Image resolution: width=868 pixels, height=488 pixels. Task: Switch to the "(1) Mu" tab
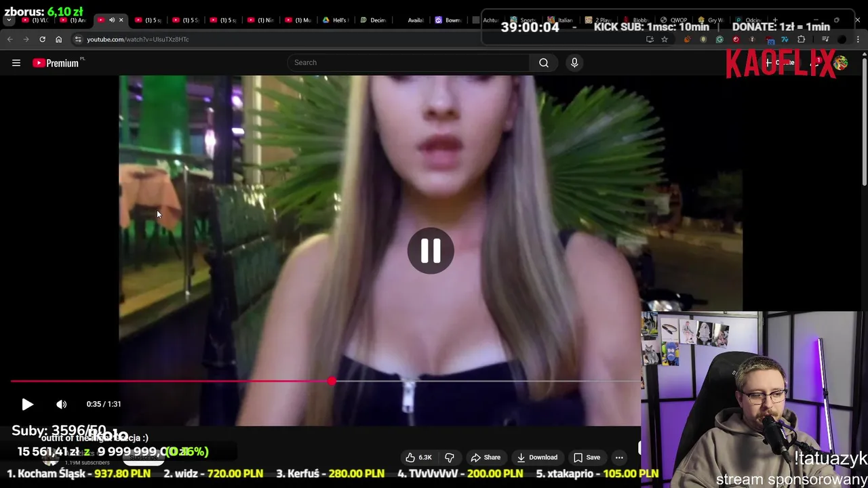coord(298,20)
